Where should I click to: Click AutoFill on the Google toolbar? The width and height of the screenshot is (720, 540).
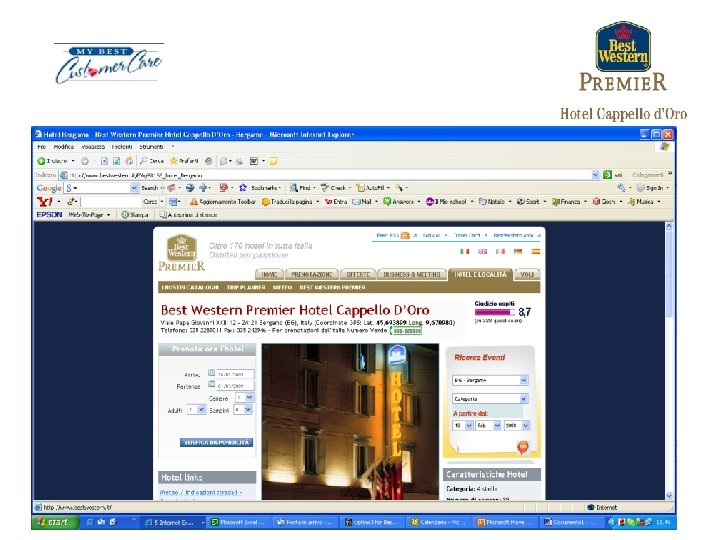coord(373,188)
